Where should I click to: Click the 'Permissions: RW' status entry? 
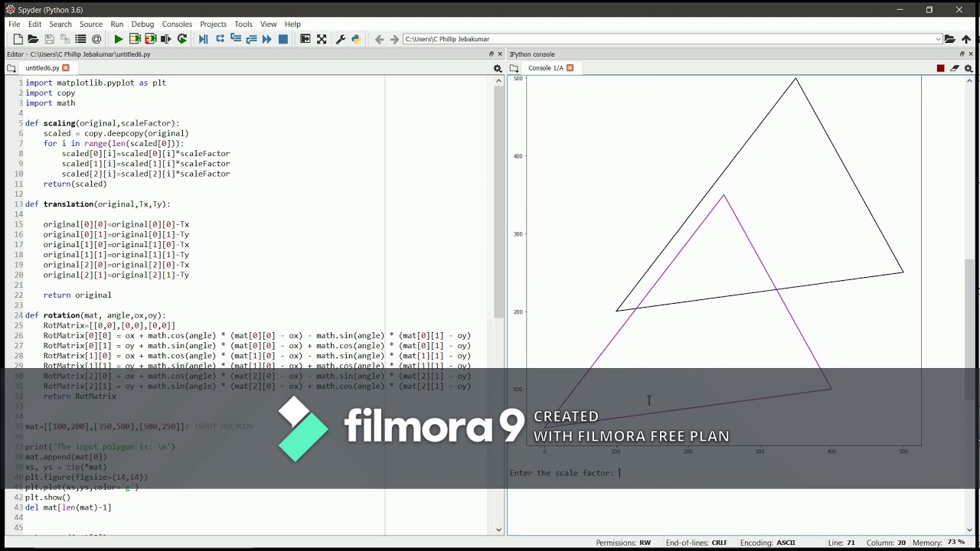[623, 543]
